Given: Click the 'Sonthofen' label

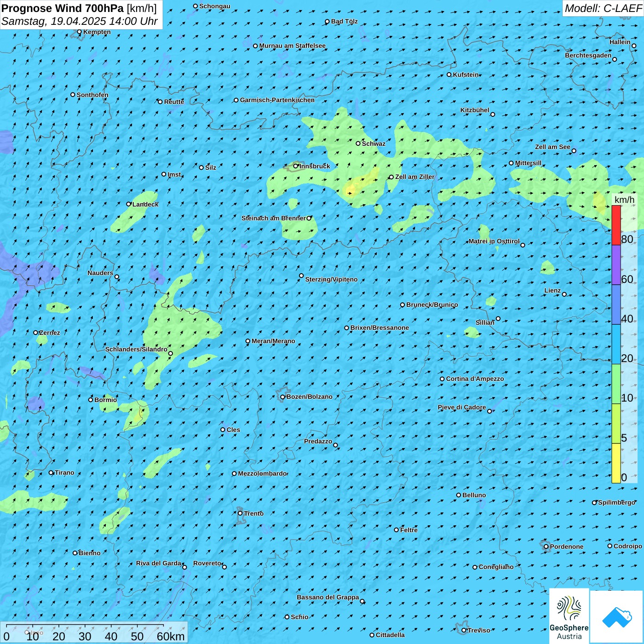Looking at the screenshot, I should click(x=92, y=95).
